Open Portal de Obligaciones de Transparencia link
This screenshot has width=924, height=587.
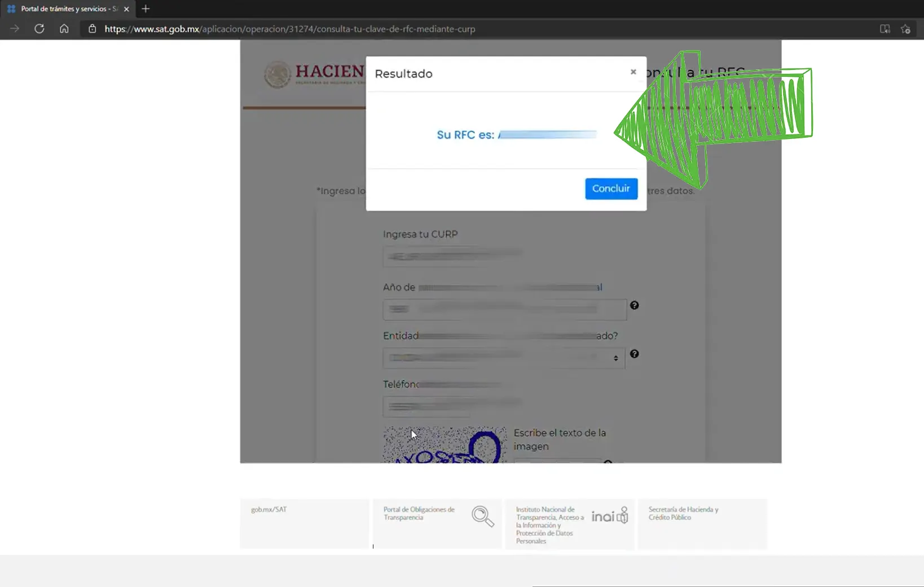tap(419, 513)
